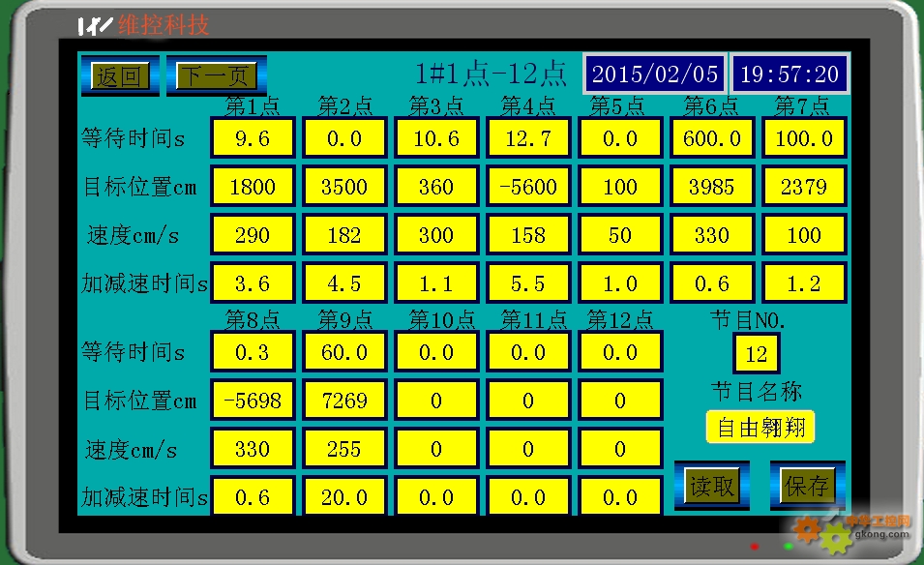
Task: Edit 第3点 加减速时间 value 1.1
Action: click(x=436, y=282)
